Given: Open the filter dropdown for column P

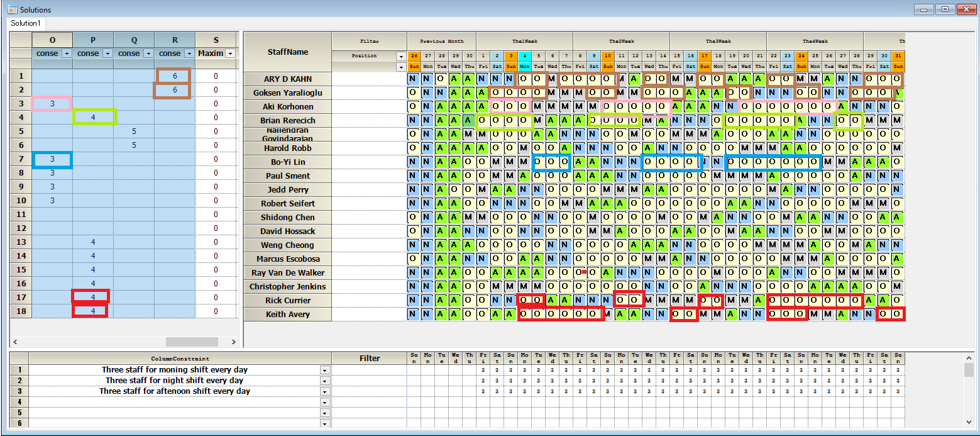Looking at the screenshot, I should tap(107, 53).
